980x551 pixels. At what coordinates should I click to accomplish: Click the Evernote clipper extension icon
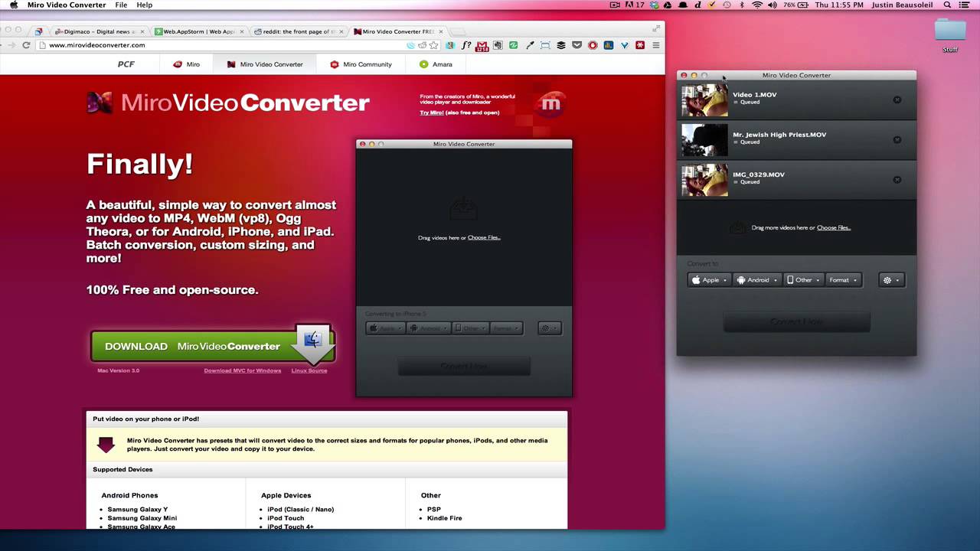click(x=498, y=45)
